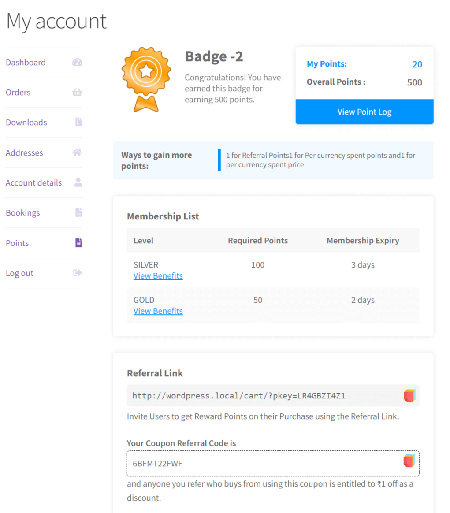Click the 'Congratulations! You have earned' message
Screen dimensions: 450x513
pos(233,88)
